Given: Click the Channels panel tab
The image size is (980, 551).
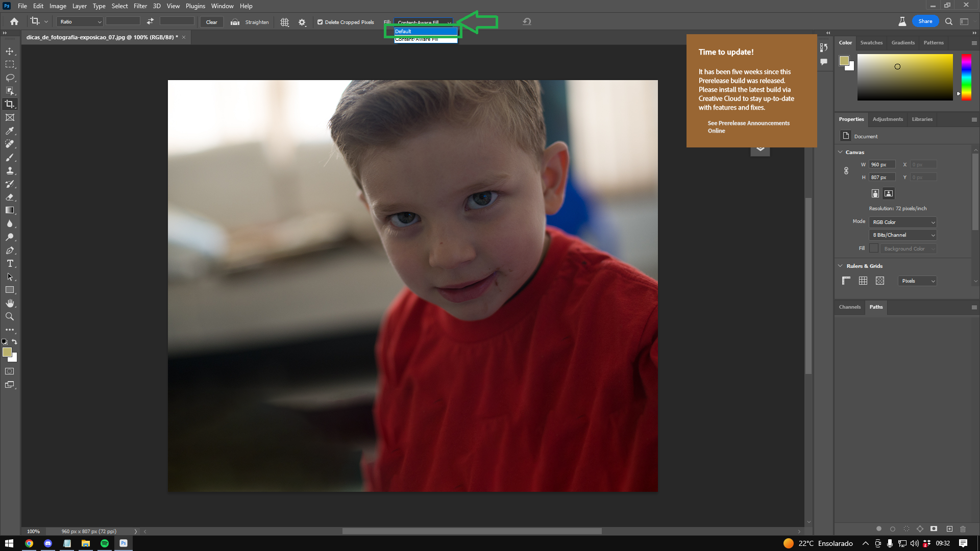Looking at the screenshot, I should [849, 307].
